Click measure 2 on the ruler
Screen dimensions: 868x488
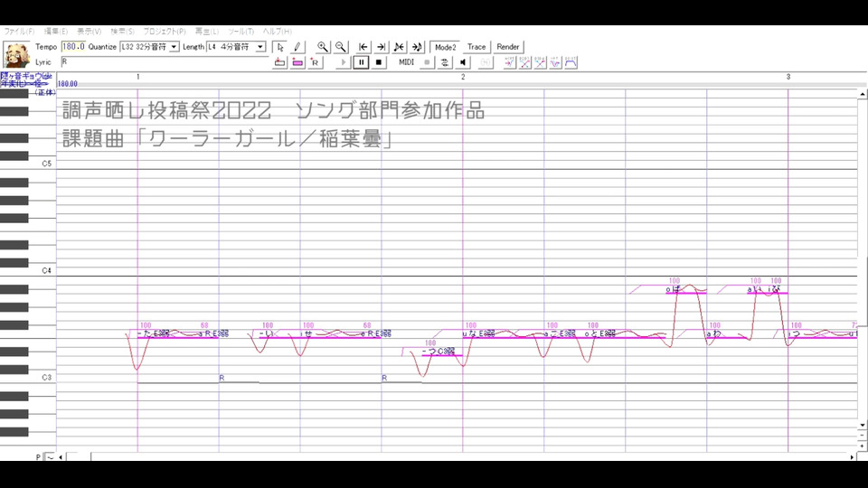pos(463,77)
